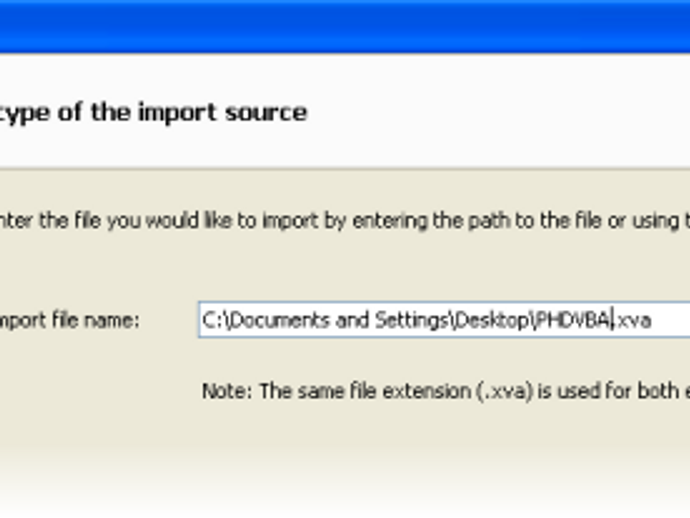Click the white header panel beside the heading
The image size is (690, 518).
pos(500,111)
